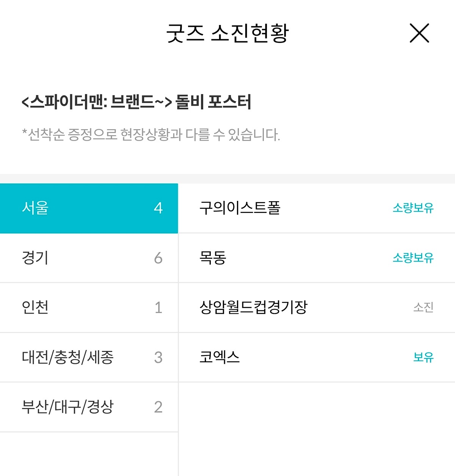This screenshot has width=455, height=476.
Task: Tap the 돌비 포스터 goods title
Action: click(136, 102)
